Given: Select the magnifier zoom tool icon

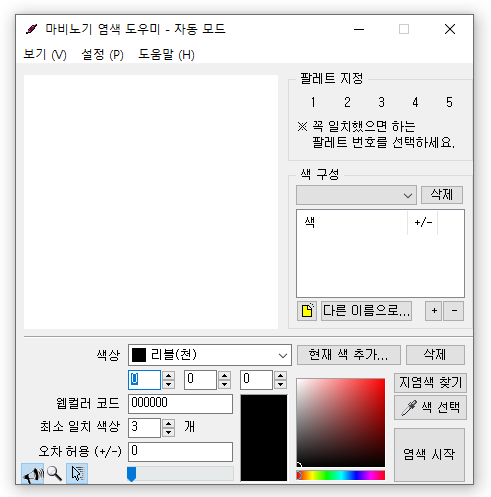Looking at the screenshot, I should [54, 473].
